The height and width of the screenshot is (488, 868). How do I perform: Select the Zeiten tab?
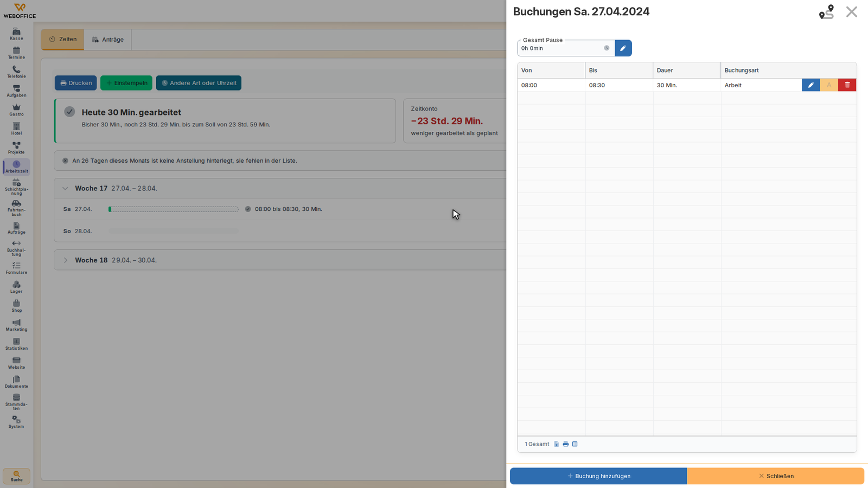[x=62, y=40]
